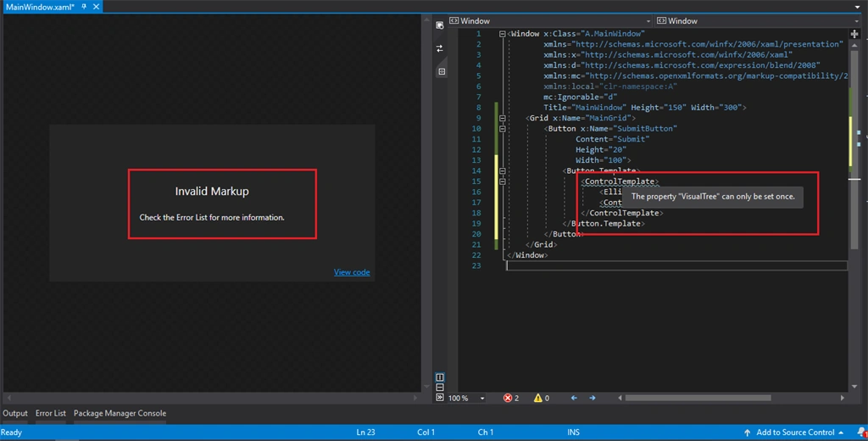The image size is (868, 441).
Task: Close the MainWindow.xaml tab
Action: [x=96, y=7]
